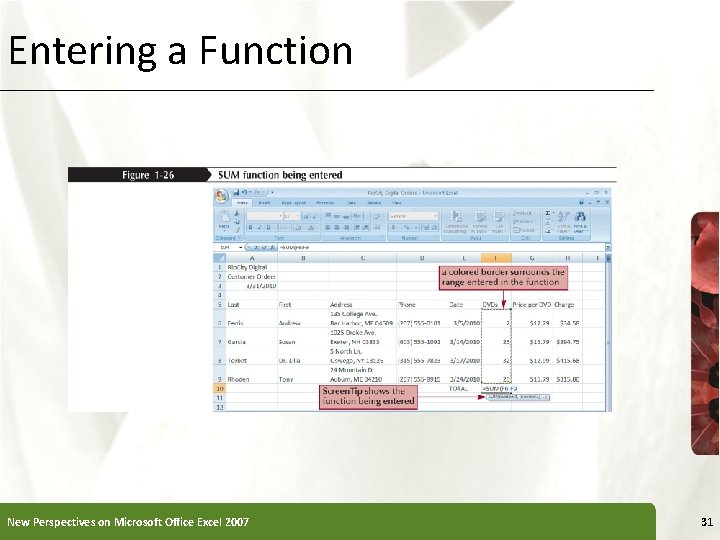Open the font size combo box
Viewport: 720px width, 540px height.
click(x=291, y=216)
